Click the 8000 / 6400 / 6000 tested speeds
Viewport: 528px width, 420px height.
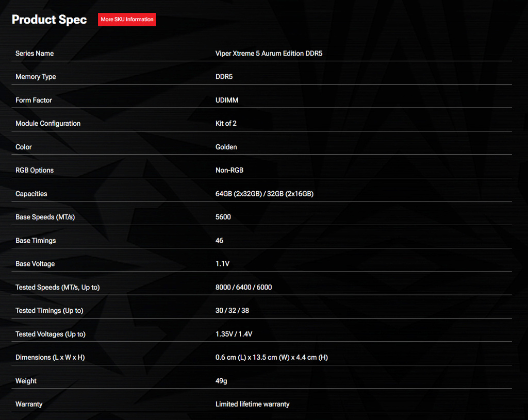click(243, 287)
